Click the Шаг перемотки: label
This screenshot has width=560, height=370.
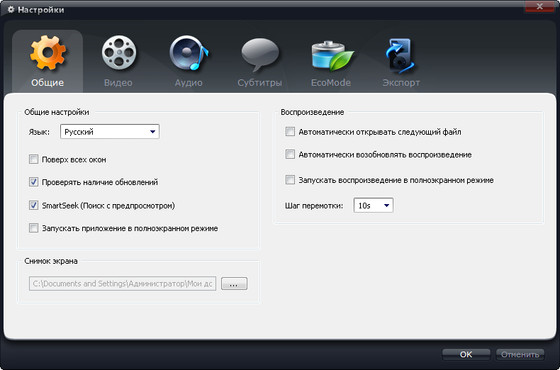click(314, 206)
